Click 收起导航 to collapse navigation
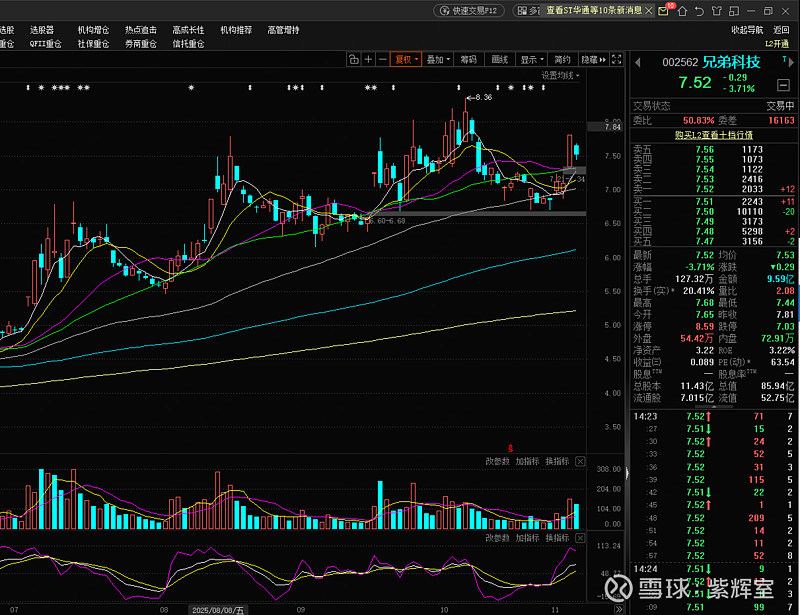The image size is (800, 615). pos(747,30)
